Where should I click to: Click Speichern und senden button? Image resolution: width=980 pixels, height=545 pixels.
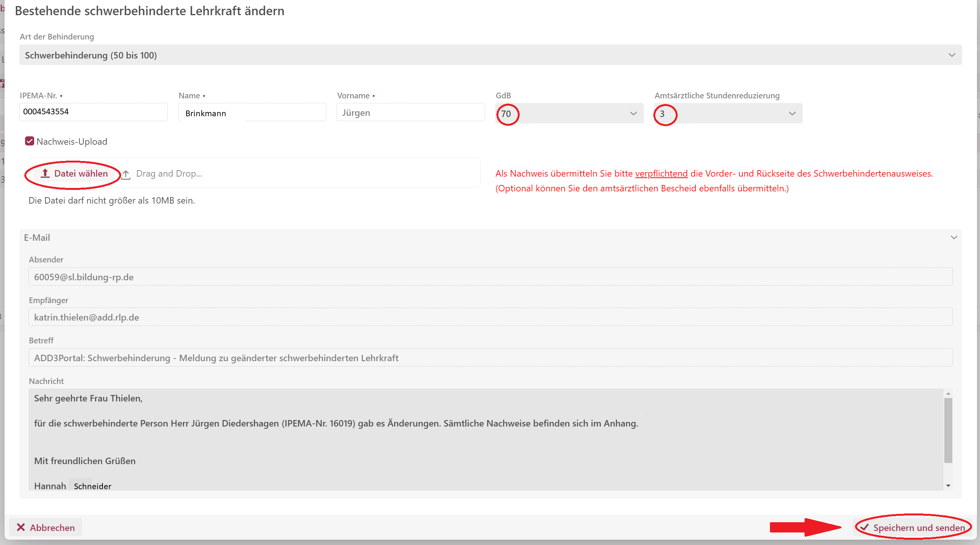click(x=913, y=527)
